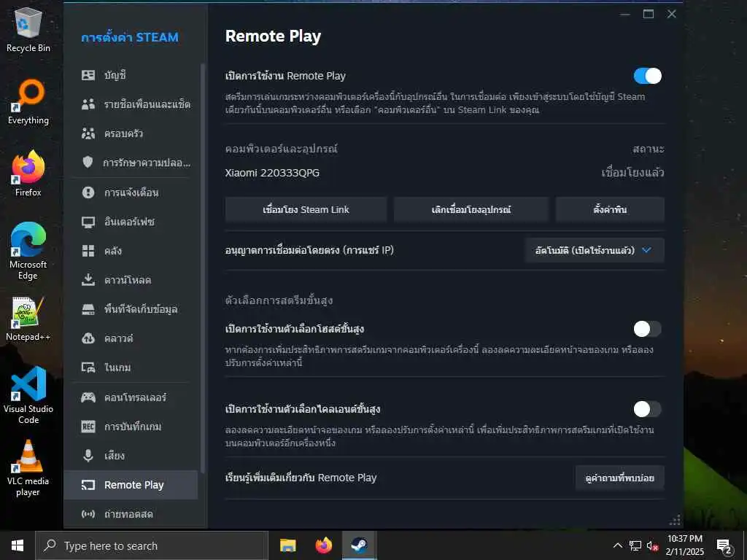
Task: Open รายชื่อเพื่อนและแช็ต settings section
Action: (x=131, y=104)
